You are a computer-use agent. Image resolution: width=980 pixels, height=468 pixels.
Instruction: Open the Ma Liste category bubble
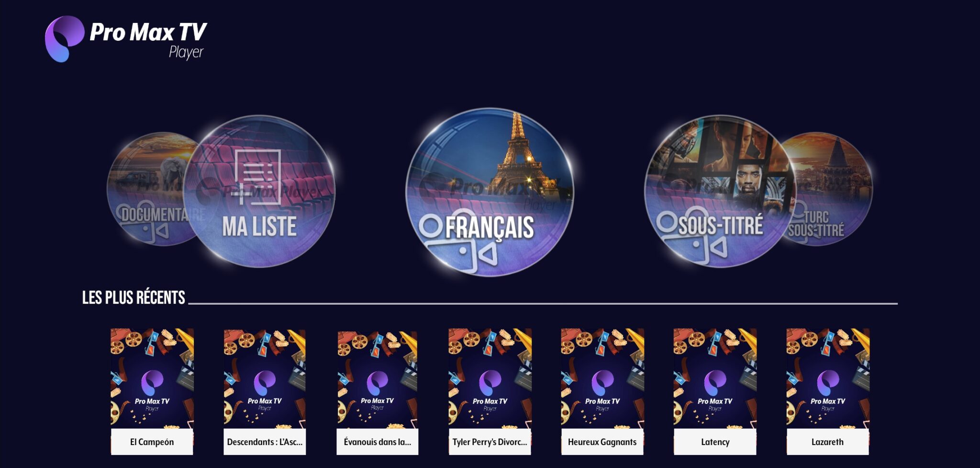point(260,191)
